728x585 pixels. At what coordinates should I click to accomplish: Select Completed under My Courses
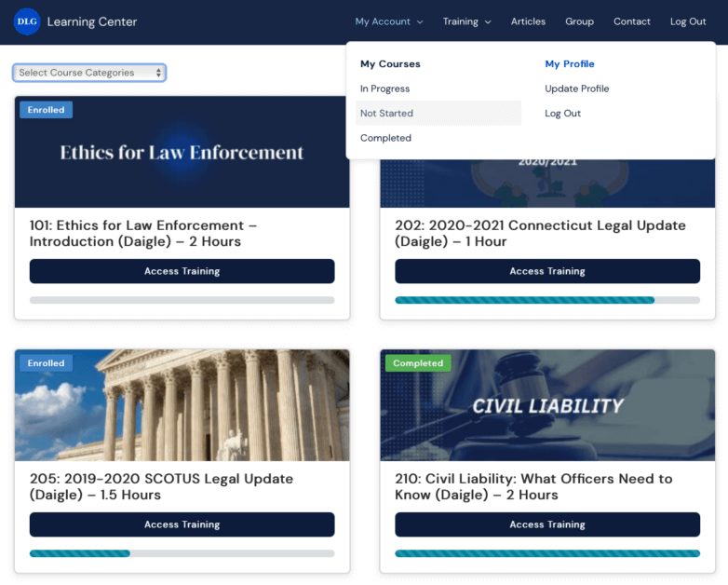(x=385, y=138)
